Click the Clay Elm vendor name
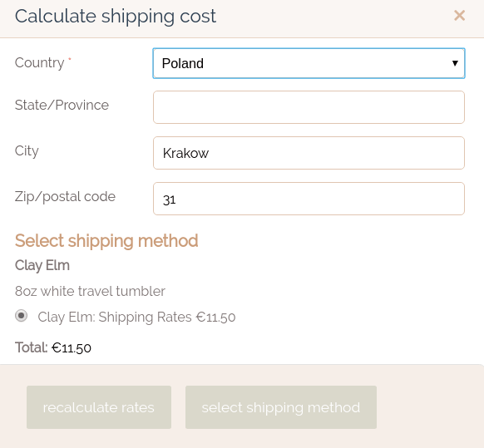484x448 pixels. (x=42, y=265)
